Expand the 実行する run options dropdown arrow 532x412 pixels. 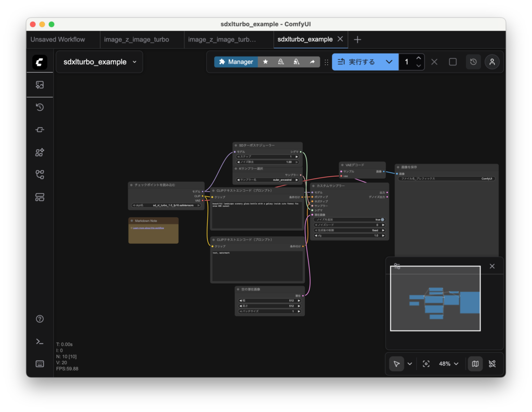tap(389, 62)
